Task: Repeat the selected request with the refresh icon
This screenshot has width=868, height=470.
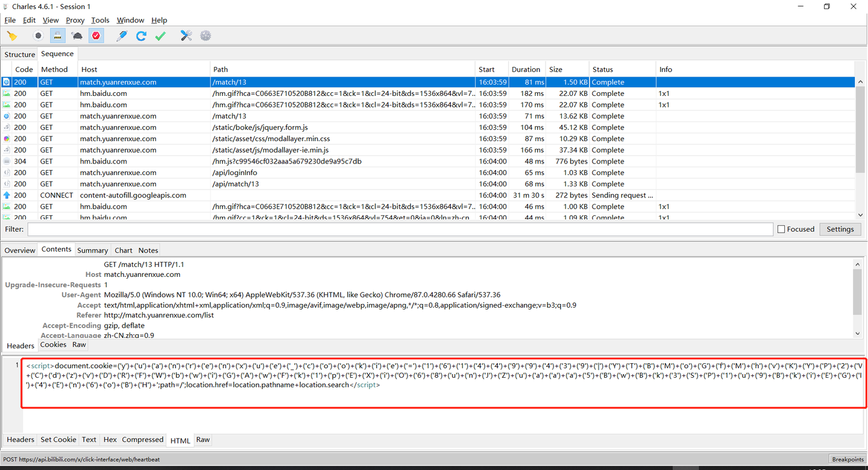Action: [141, 36]
